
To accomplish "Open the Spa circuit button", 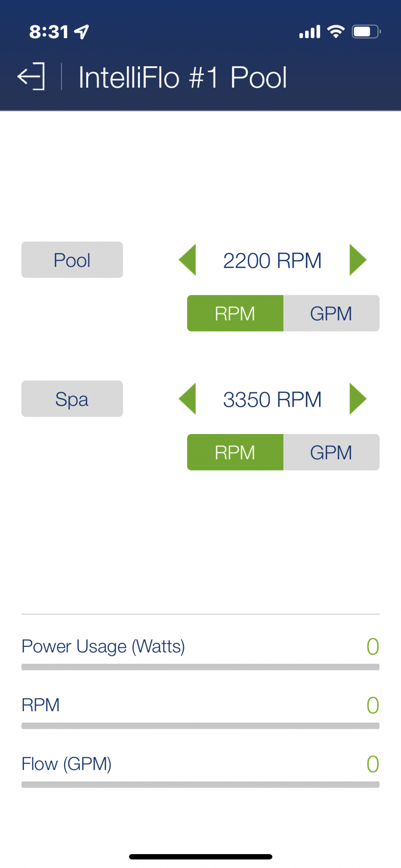I will click(72, 399).
